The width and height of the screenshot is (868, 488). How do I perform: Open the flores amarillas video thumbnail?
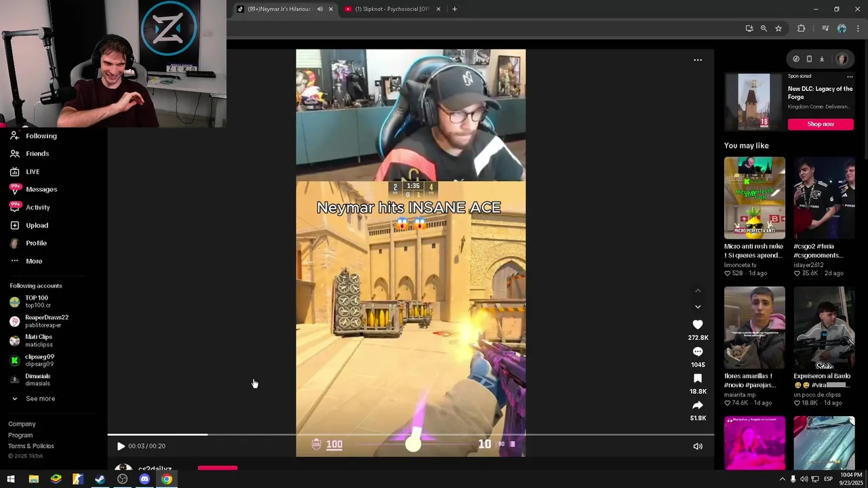[754, 327]
